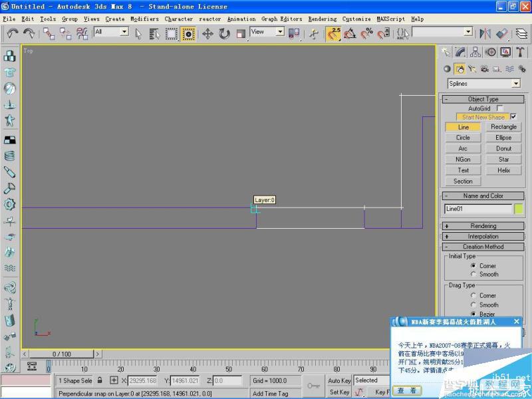Screen dimensions: 532x399
Task: Click the Add Time Tag field
Action: click(275, 393)
